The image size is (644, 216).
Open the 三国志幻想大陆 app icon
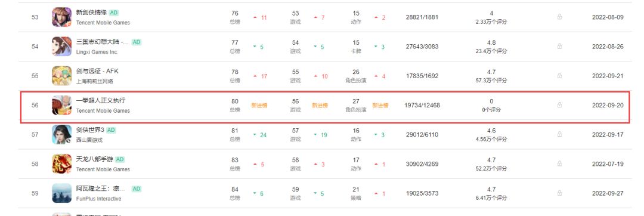pyautogui.click(x=61, y=47)
